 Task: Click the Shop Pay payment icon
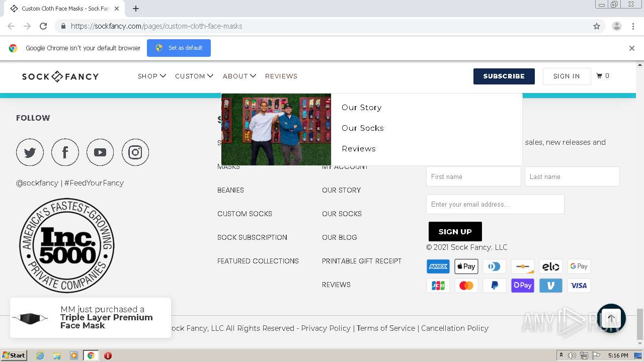pos(523,286)
